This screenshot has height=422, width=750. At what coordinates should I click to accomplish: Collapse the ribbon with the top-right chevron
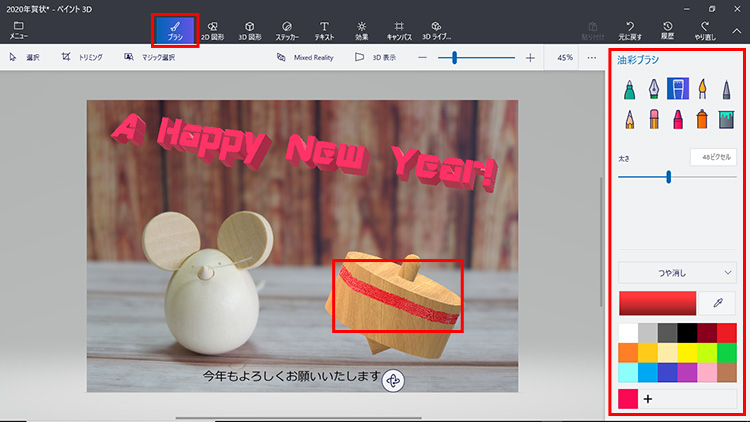[736, 30]
